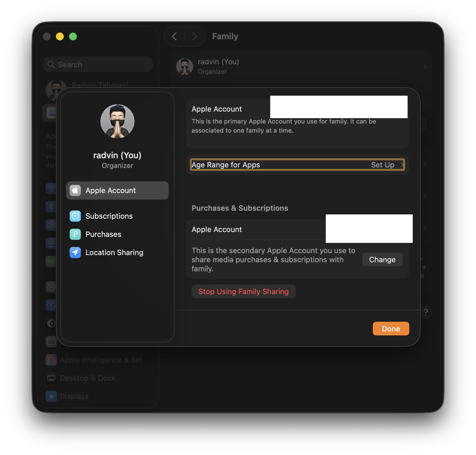Confirm with the orange Done button
Image resolution: width=476 pixels, height=455 pixels.
tap(391, 329)
